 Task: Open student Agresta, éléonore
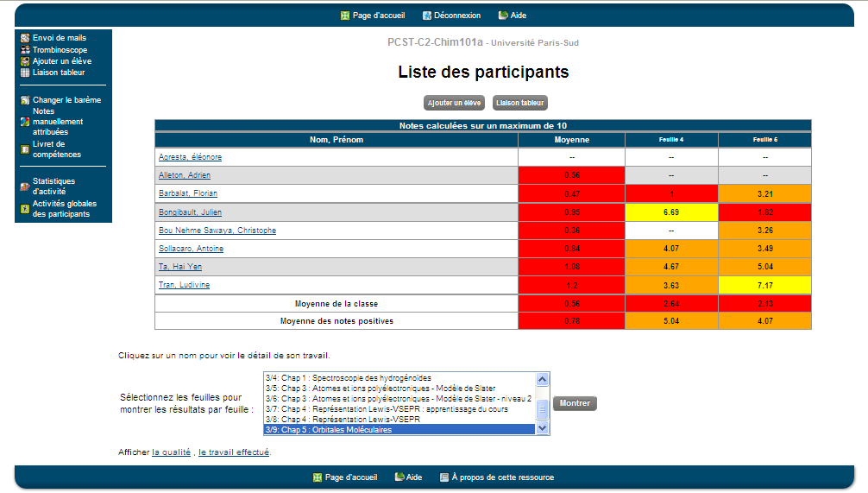click(190, 157)
